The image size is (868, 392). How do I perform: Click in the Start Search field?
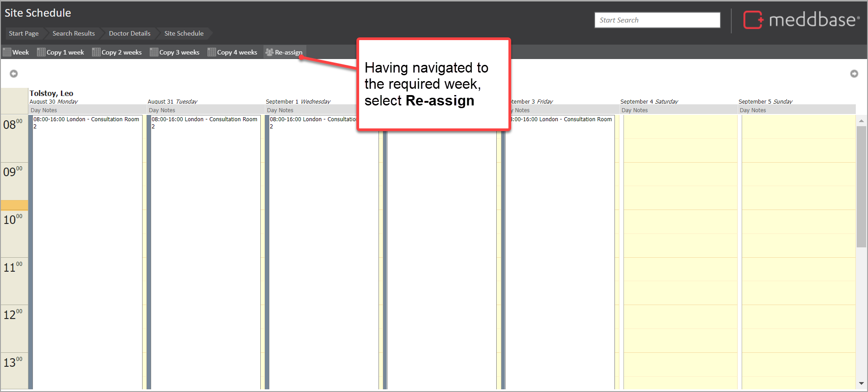[x=657, y=20]
